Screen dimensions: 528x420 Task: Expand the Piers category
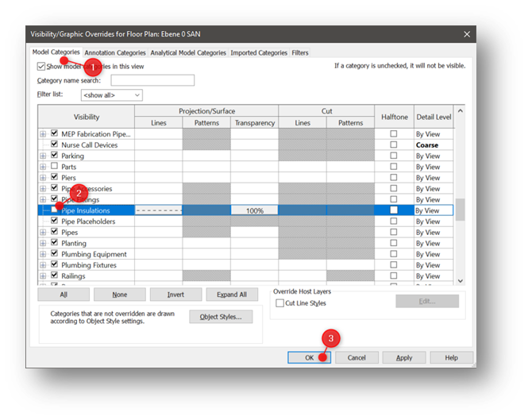click(43, 178)
